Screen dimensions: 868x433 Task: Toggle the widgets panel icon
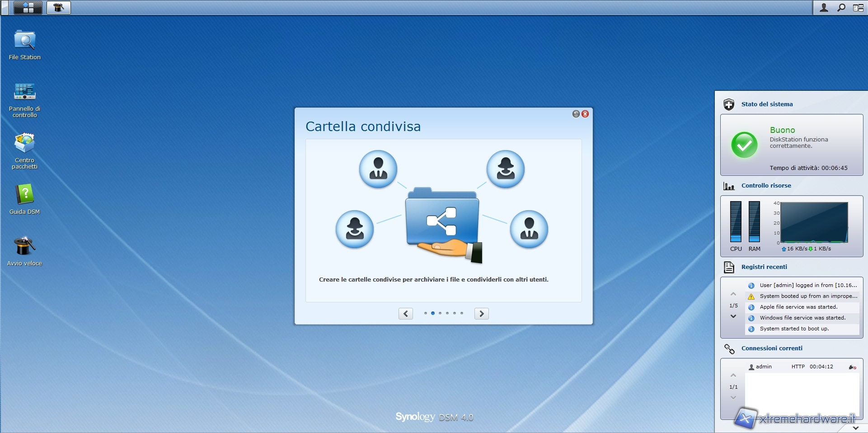(858, 8)
